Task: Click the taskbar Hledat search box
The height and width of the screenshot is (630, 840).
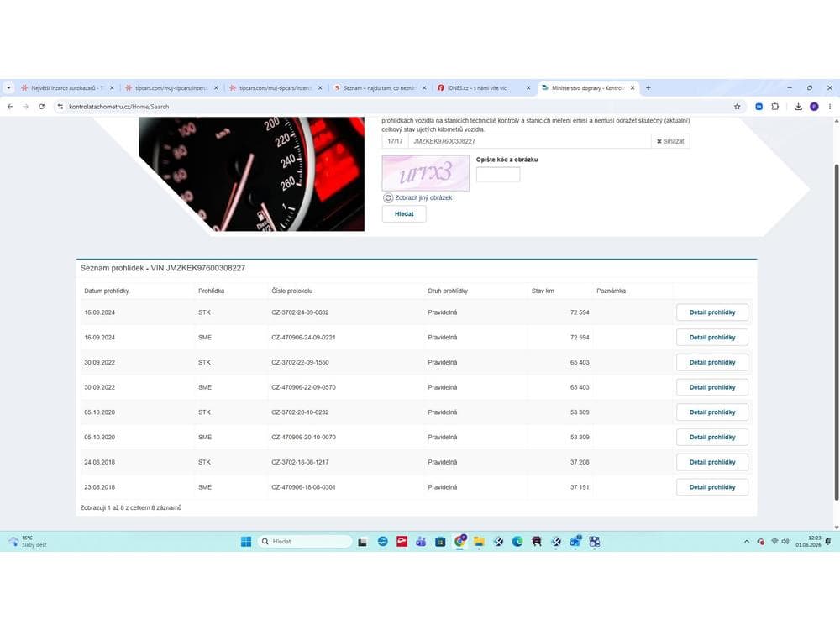Action: (305, 542)
